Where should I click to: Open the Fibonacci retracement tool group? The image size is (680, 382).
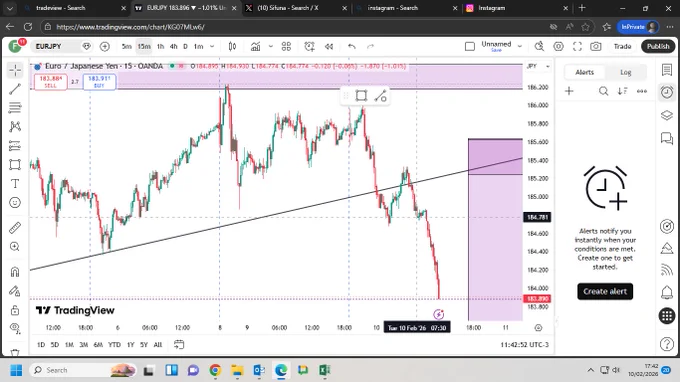coord(15,108)
